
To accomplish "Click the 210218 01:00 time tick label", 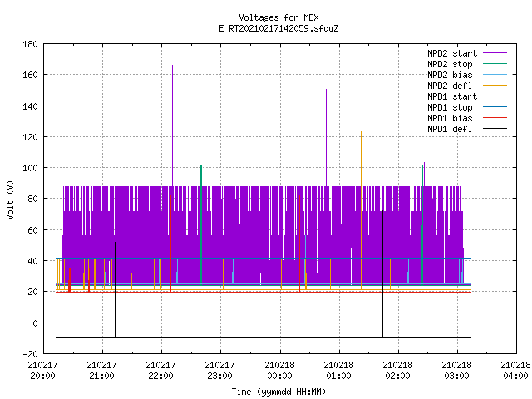I will click(338, 371).
